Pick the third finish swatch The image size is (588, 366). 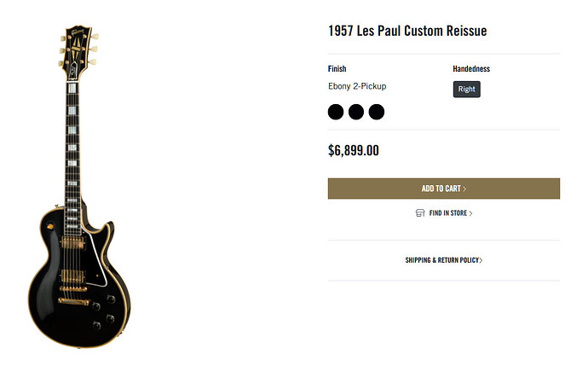pos(377,112)
